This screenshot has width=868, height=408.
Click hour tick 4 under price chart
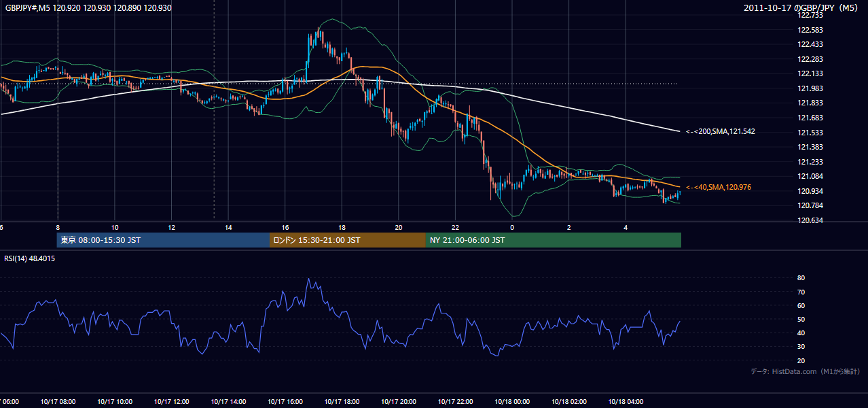pos(626,227)
